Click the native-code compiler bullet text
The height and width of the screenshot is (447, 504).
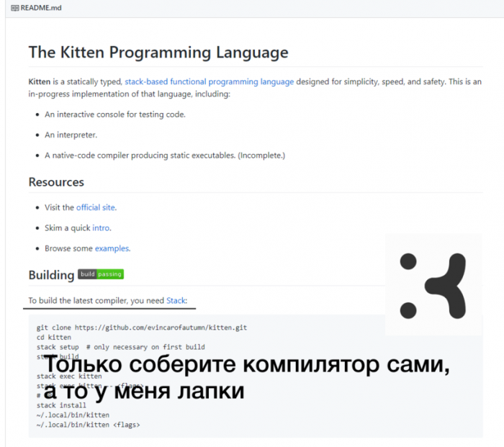point(165,155)
